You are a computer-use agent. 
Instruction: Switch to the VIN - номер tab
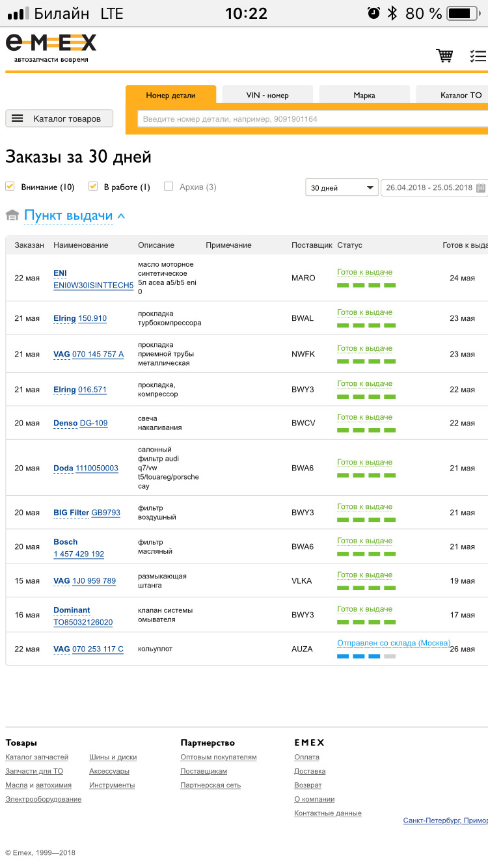point(267,95)
